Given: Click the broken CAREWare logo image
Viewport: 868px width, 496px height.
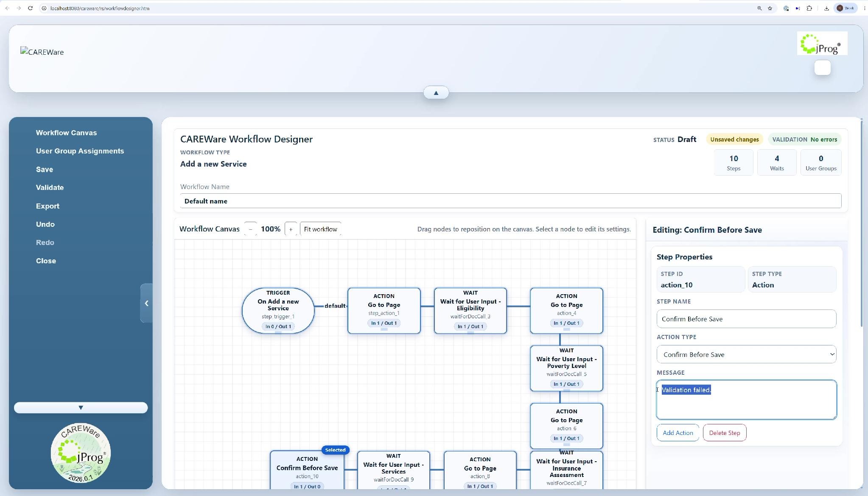Looking at the screenshot, I should (x=42, y=52).
